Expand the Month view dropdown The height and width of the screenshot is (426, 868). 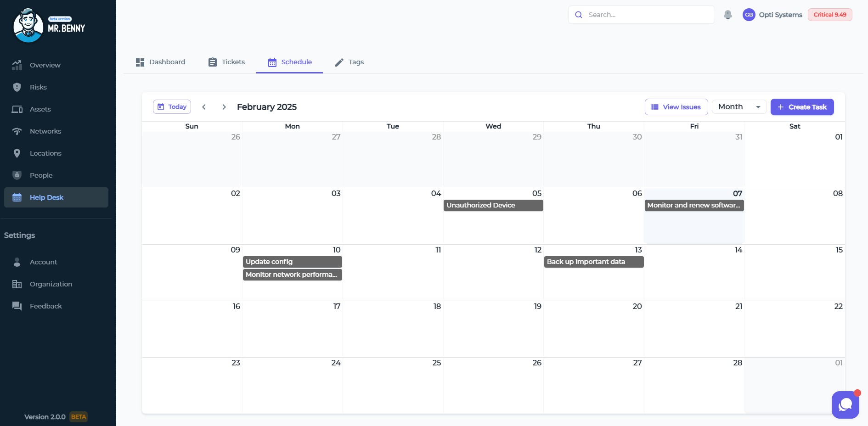coord(739,107)
